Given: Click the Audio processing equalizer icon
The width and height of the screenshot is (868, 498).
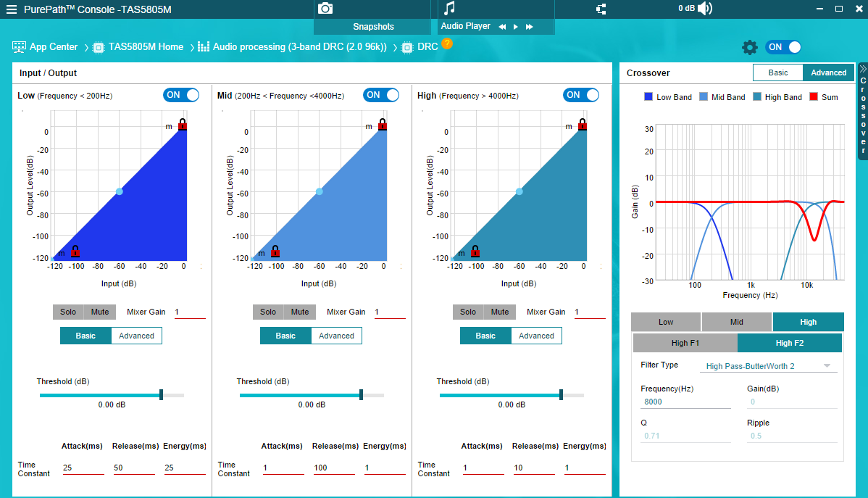Looking at the screenshot, I should point(203,47).
